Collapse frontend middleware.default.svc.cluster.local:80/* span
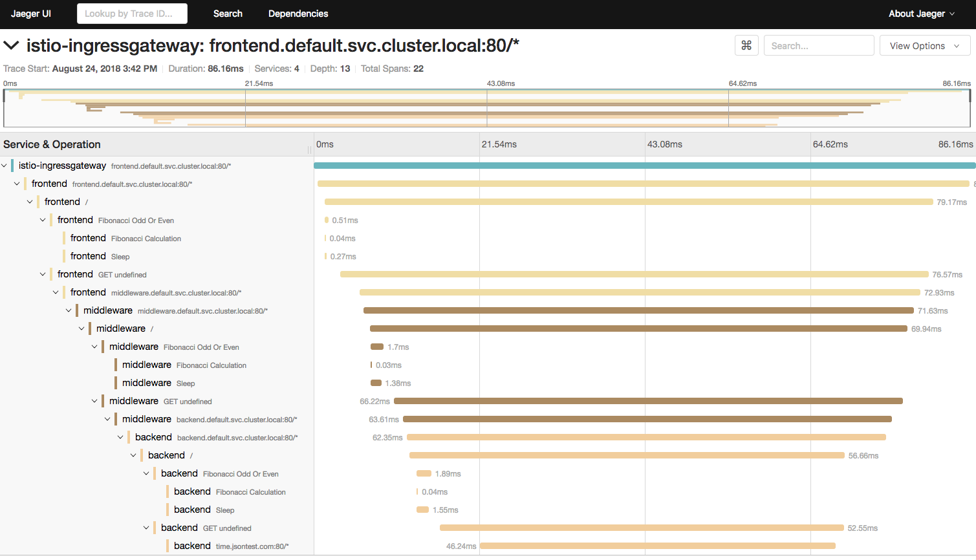Viewport: 976px width, 560px height. [x=56, y=292]
